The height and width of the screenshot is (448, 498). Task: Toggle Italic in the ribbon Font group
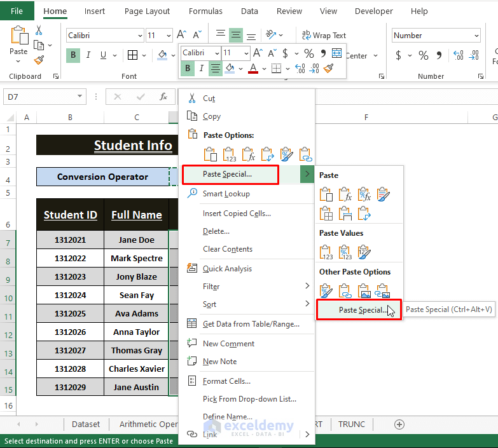[x=88, y=55]
